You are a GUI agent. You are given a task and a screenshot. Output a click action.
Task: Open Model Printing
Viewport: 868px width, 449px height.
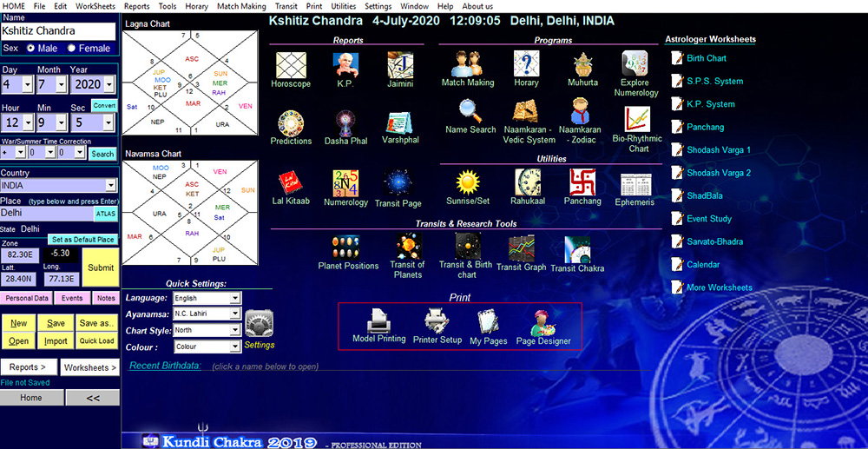pos(379,321)
